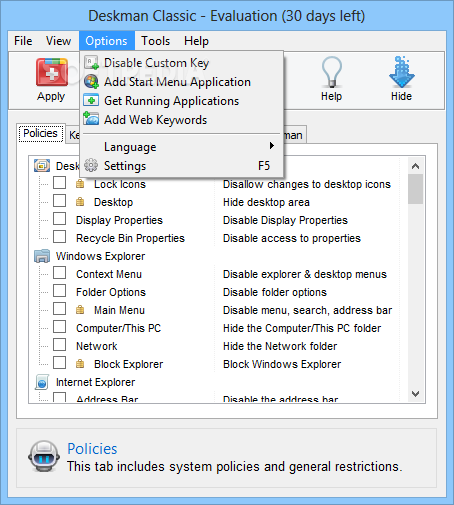The height and width of the screenshot is (505, 454).
Task: Click 'Disable Display Properties' description
Action: pyautogui.click(x=285, y=220)
